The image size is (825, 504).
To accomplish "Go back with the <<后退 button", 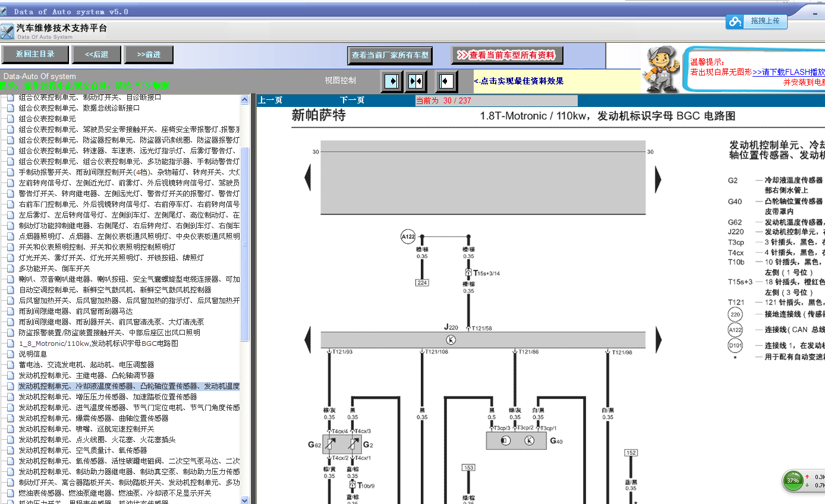I will (96, 55).
